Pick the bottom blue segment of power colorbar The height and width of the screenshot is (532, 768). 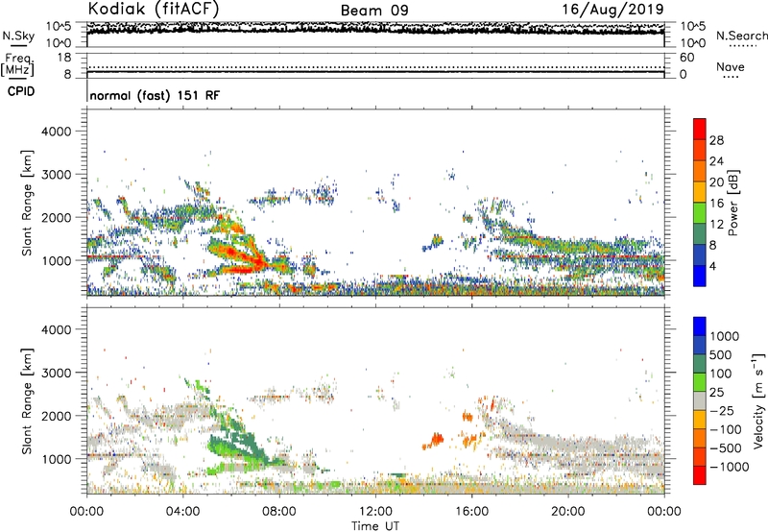(x=700, y=277)
